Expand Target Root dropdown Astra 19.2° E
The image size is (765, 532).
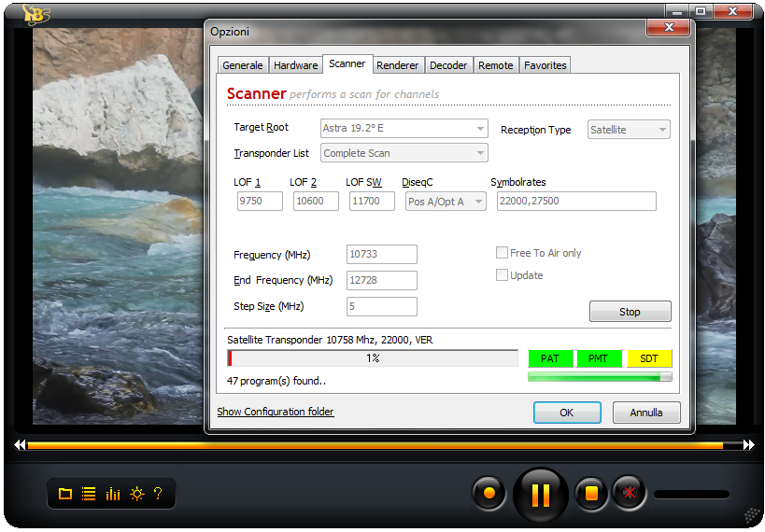tap(404, 128)
